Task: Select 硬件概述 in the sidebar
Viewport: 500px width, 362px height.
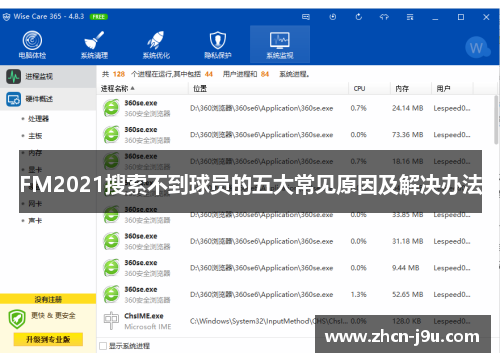Action: 48,99
